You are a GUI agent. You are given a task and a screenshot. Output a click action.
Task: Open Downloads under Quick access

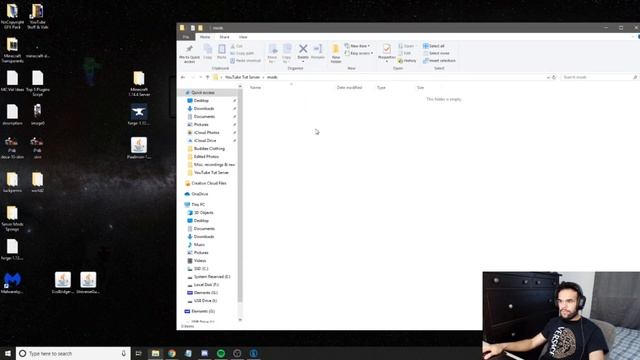pyautogui.click(x=204, y=109)
